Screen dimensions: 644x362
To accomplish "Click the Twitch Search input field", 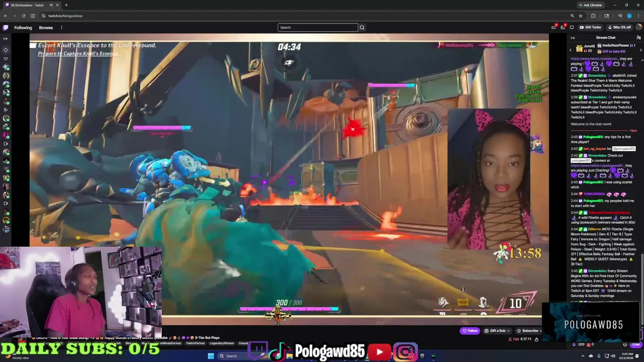I will [x=317, y=28].
